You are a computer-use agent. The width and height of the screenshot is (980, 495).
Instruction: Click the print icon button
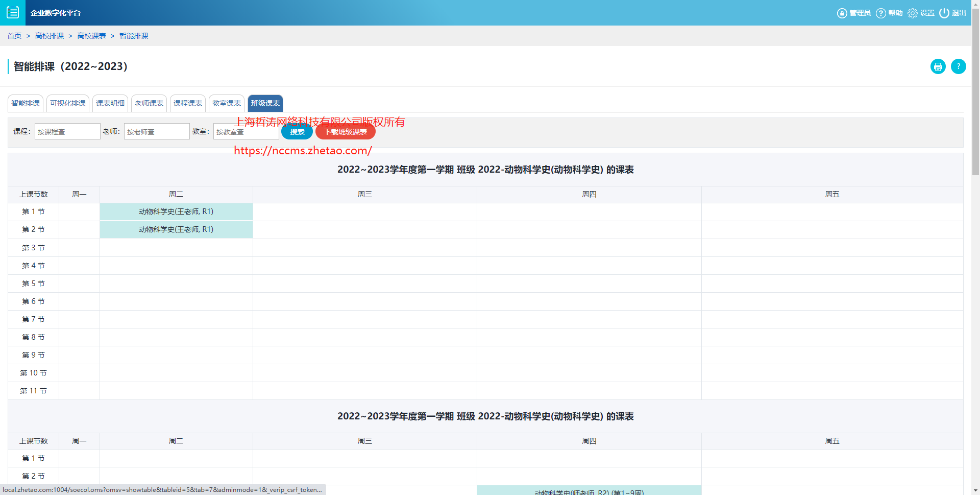tap(938, 66)
